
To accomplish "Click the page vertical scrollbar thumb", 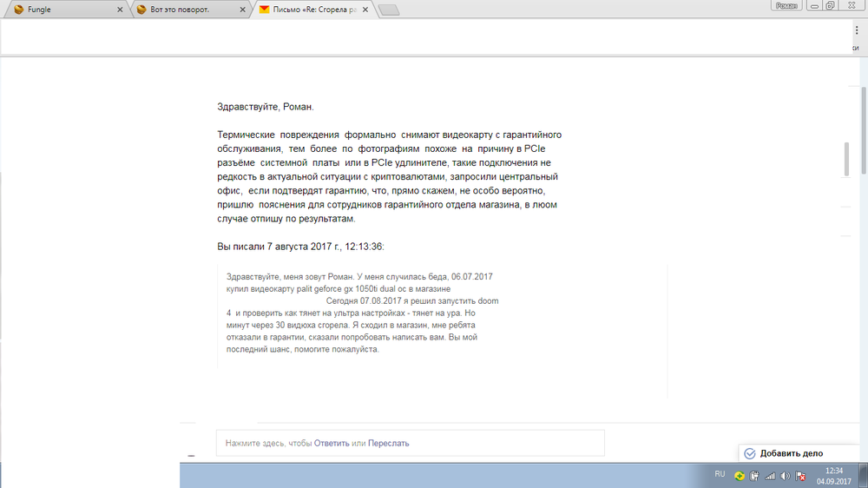I will (x=846, y=159).
